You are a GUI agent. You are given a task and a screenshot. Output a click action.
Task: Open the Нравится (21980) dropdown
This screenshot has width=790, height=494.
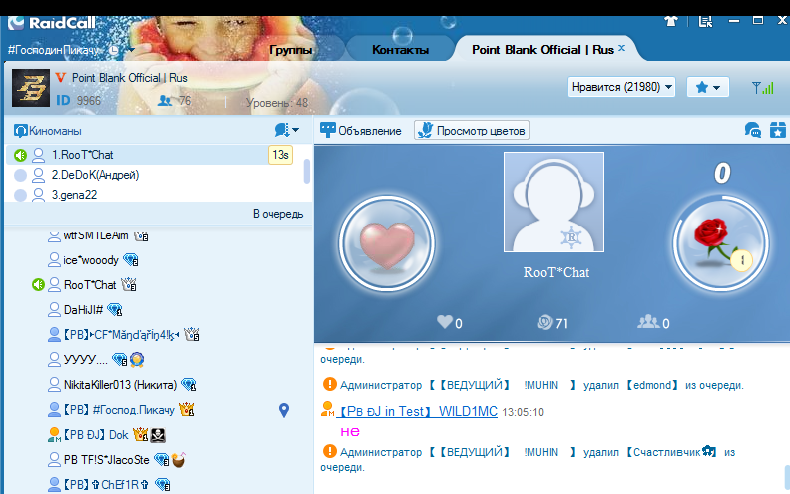pos(621,87)
